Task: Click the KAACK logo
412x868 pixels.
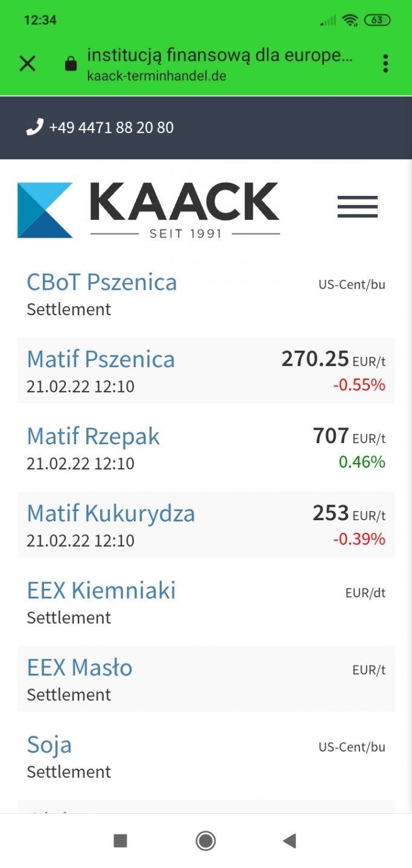Action: 148,210
